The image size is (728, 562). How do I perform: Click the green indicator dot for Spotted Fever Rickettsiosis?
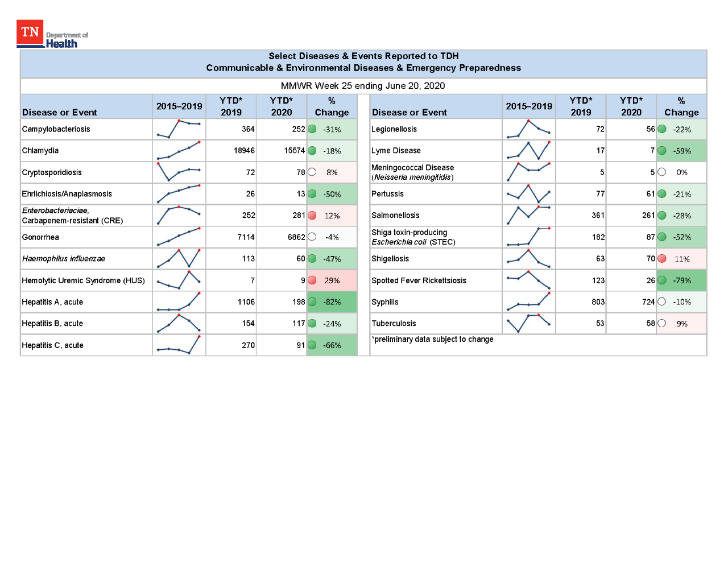(x=662, y=280)
